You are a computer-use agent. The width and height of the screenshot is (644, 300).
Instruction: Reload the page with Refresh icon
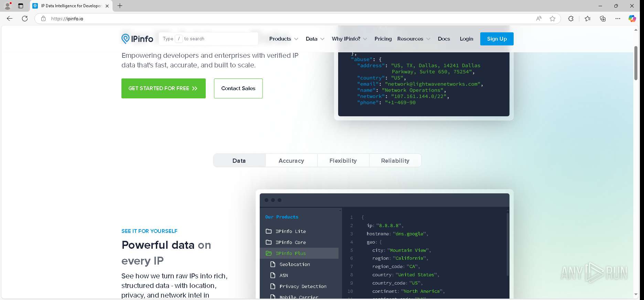pyautogui.click(x=25, y=19)
